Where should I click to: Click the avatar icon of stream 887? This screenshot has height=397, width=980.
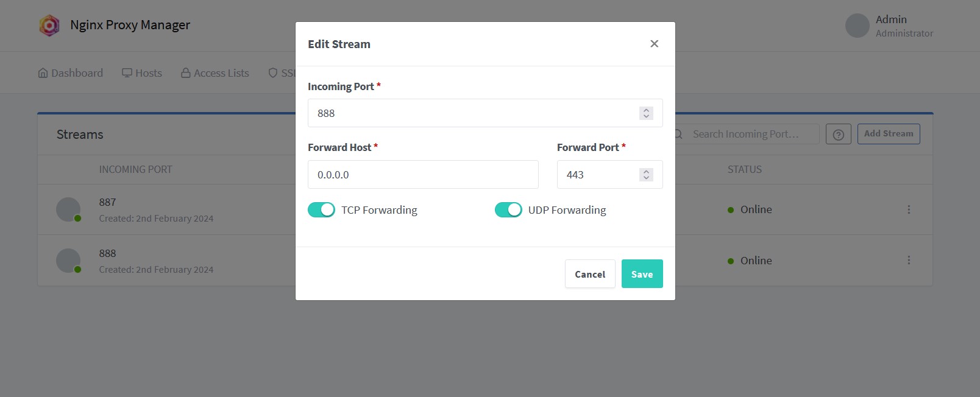point(68,209)
